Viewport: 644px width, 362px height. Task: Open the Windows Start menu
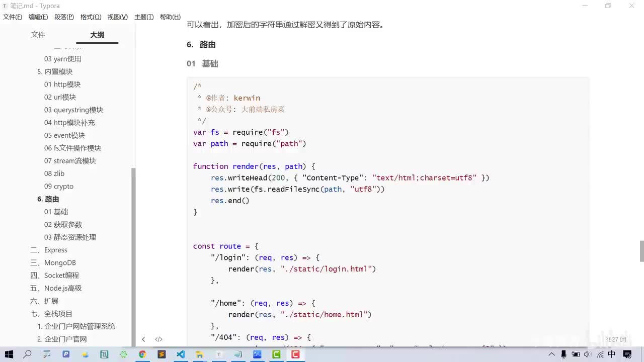coord(9,354)
